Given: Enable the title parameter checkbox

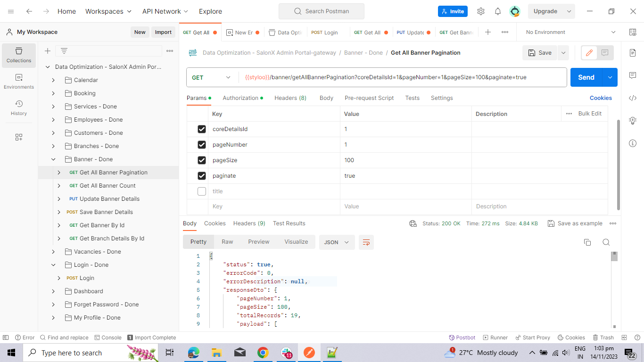Looking at the screenshot, I should click(x=202, y=191).
